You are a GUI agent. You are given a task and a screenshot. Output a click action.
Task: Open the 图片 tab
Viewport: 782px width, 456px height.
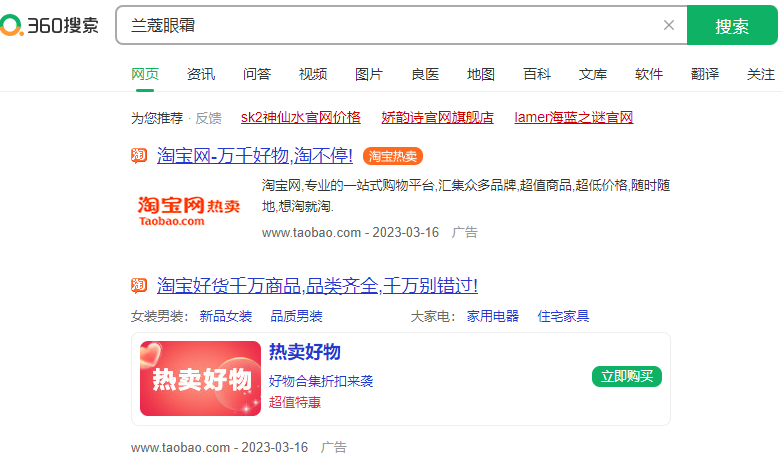369,74
